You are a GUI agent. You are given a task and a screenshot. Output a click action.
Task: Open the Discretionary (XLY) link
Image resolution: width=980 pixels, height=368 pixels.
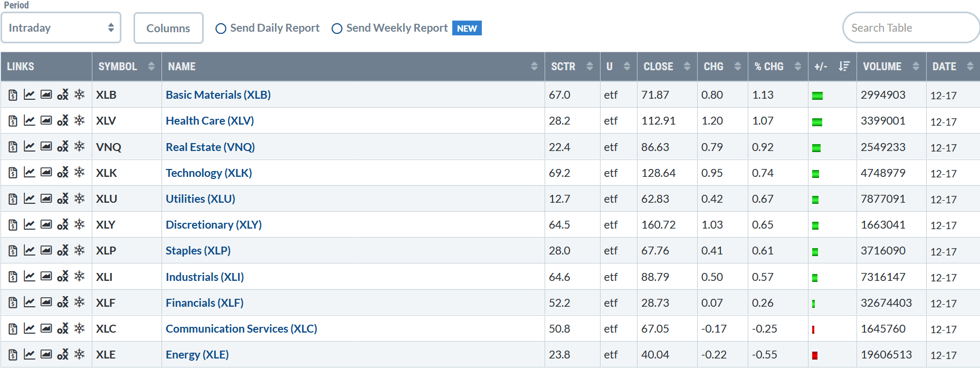214,225
